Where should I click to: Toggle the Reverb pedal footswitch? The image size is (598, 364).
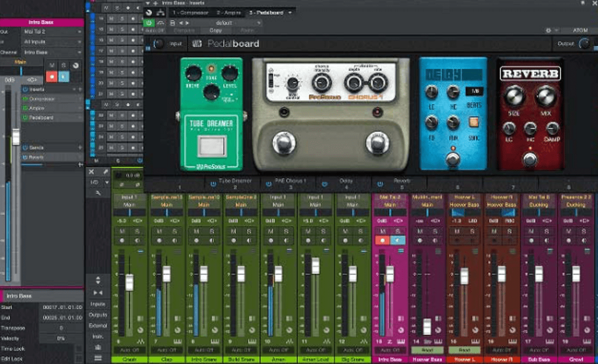(530, 159)
